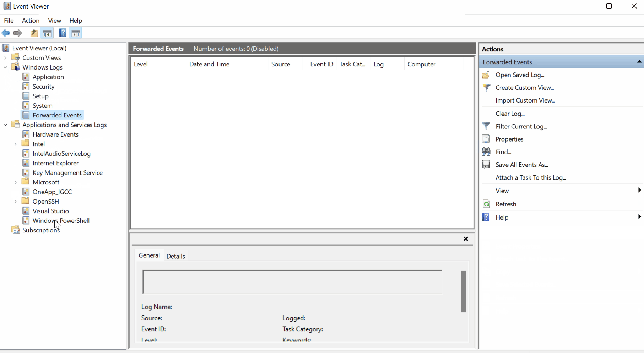Open the File menu
This screenshot has width=644, height=353.
tap(9, 20)
